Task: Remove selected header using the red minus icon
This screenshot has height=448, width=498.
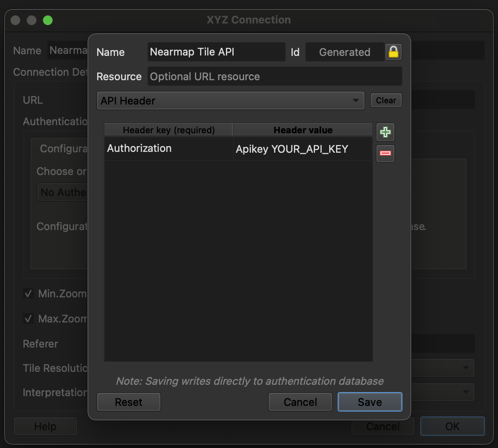Action: pos(385,154)
